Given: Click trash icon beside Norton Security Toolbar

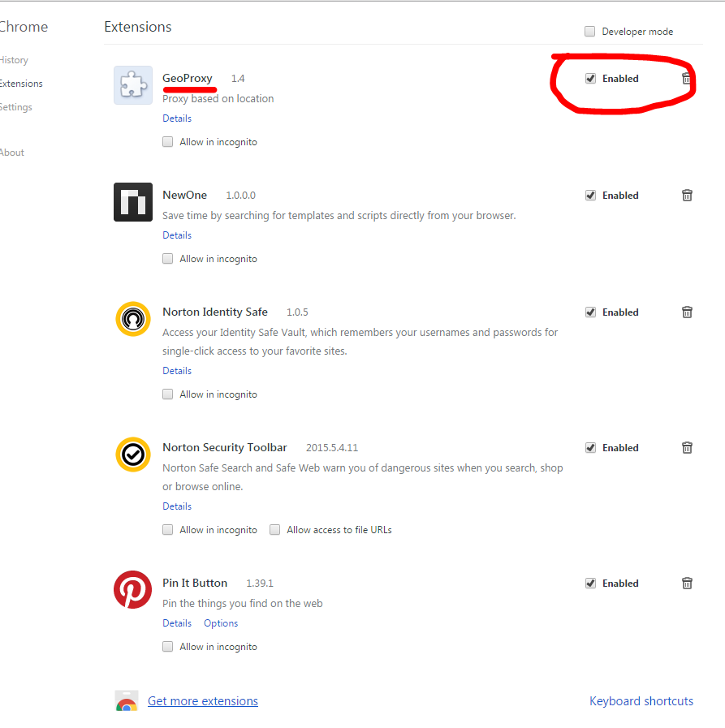Looking at the screenshot, I should click(x=687, y=448).
